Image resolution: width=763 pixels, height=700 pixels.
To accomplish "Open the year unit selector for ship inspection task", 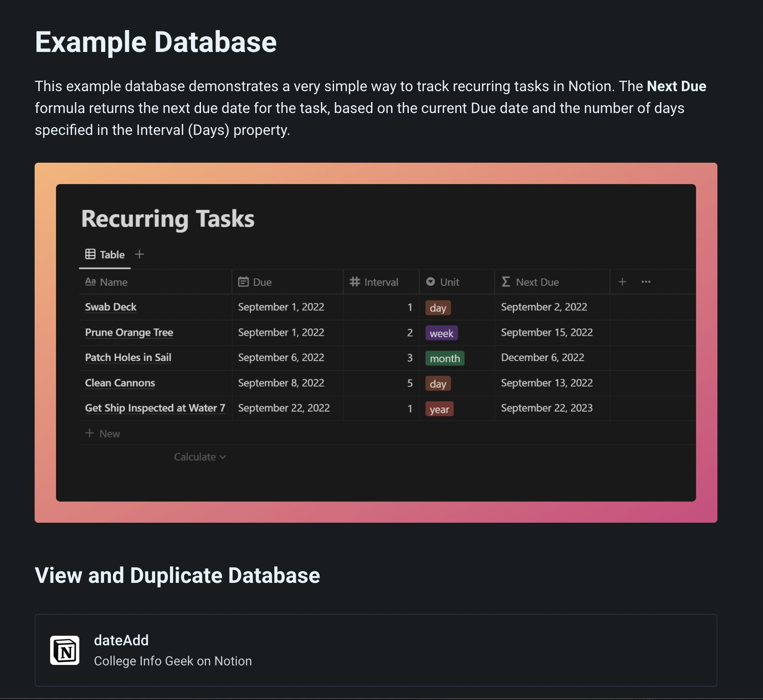I will tap(439, 409).
